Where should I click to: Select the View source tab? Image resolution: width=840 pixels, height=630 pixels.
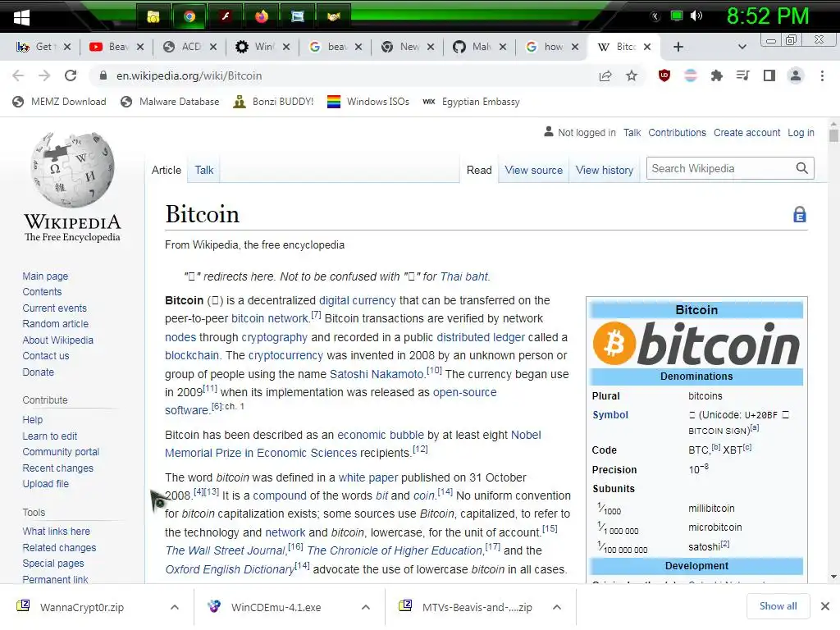click(x=533, y=170)
